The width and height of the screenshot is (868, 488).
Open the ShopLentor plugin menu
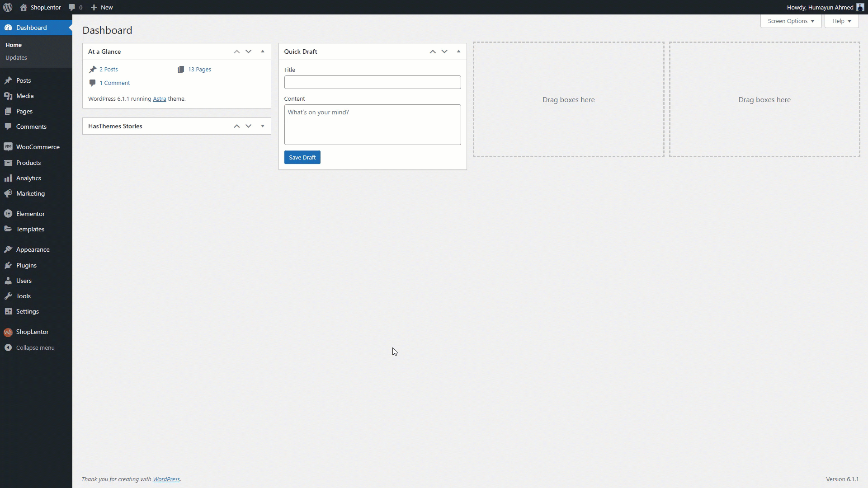click(32, 332)
